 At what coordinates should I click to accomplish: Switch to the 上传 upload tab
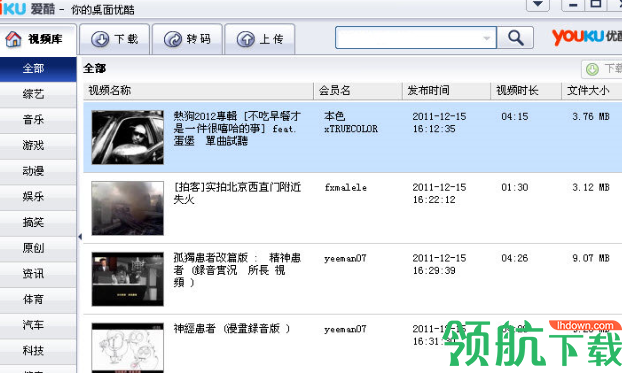tap(260, 39)
